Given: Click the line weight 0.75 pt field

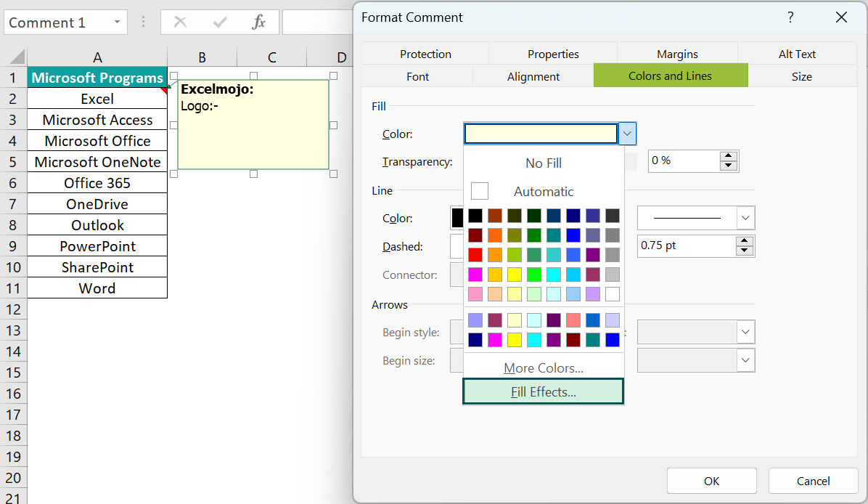Looking at the screenshot, I should tap(687, 245).
